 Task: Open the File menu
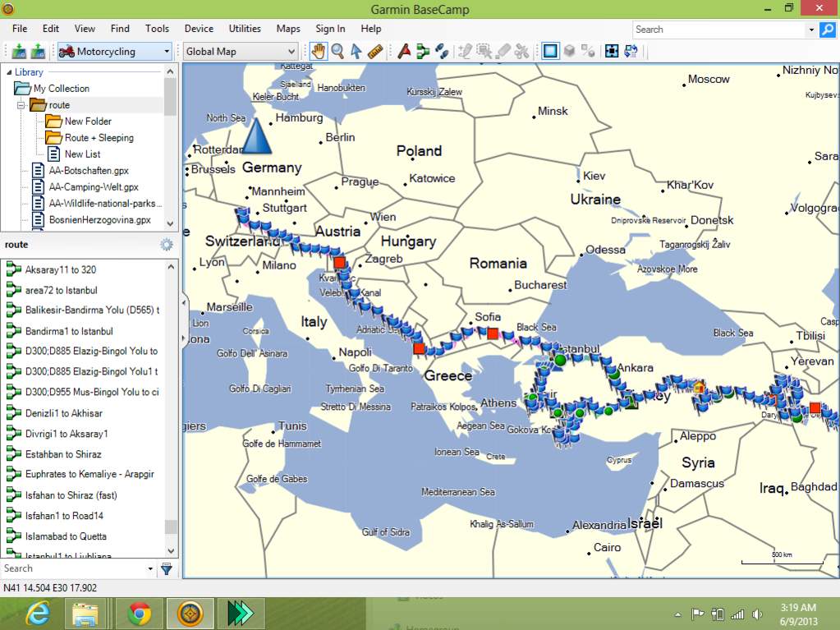coord(20,29)
